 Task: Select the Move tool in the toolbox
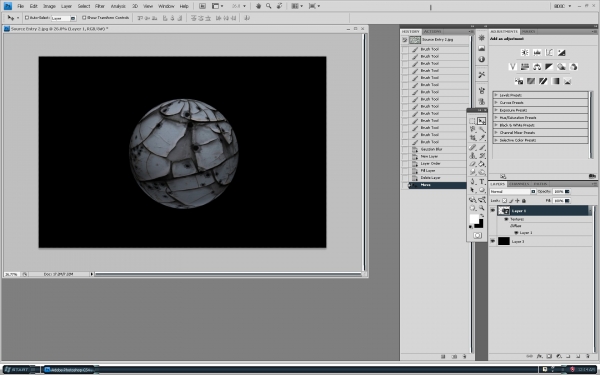coord(481,121)
